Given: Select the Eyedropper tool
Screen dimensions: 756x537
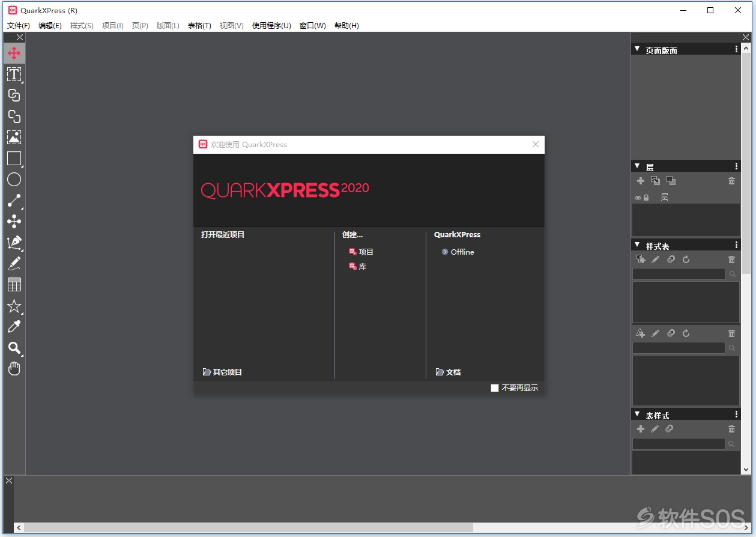Looking at the screenshot, I should 14,327.
